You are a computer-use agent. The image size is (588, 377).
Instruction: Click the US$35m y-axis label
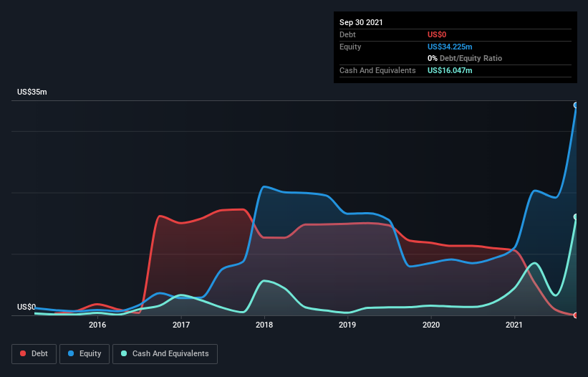(32, 92)
